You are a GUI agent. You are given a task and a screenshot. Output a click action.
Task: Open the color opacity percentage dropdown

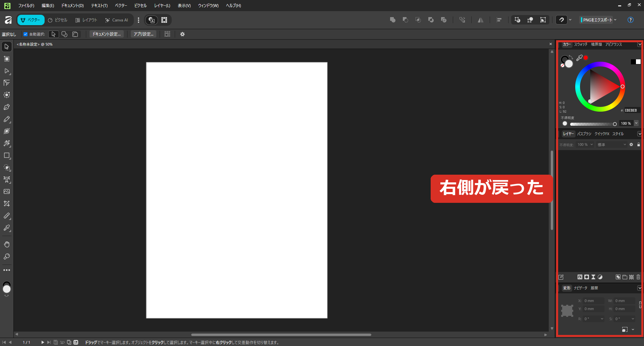(636, 123)
